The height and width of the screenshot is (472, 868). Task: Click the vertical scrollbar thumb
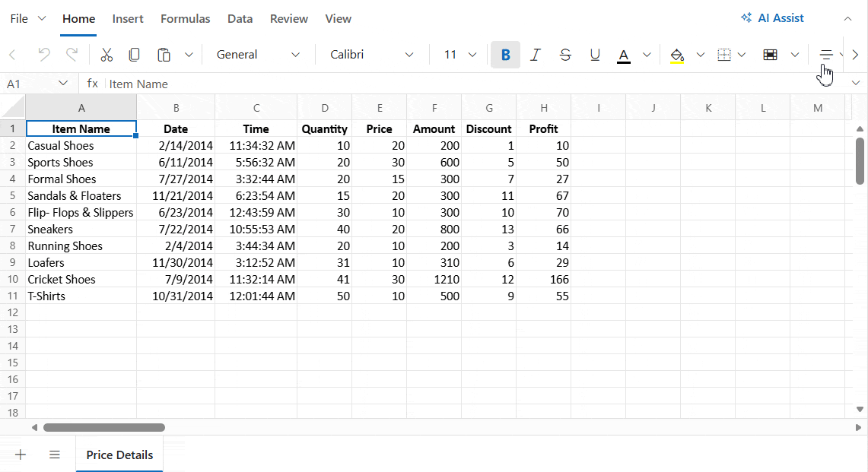(x=860, y=160)
